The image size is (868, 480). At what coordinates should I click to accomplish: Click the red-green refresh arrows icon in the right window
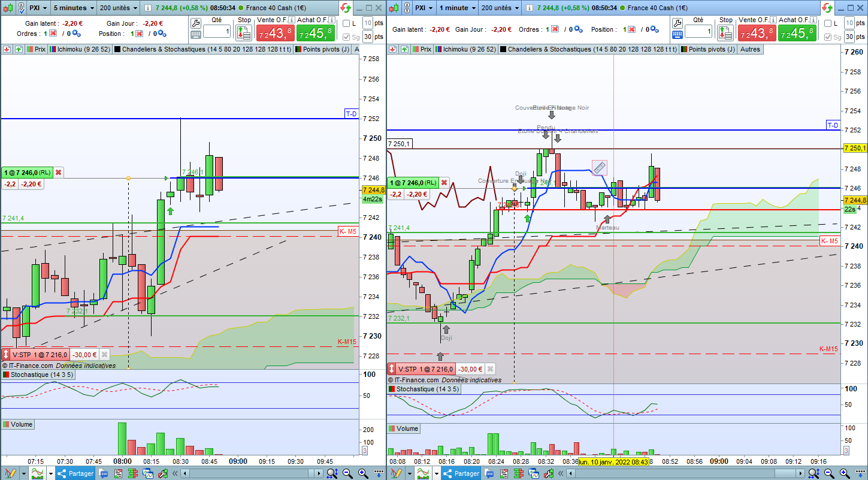(x=827, y=8)
